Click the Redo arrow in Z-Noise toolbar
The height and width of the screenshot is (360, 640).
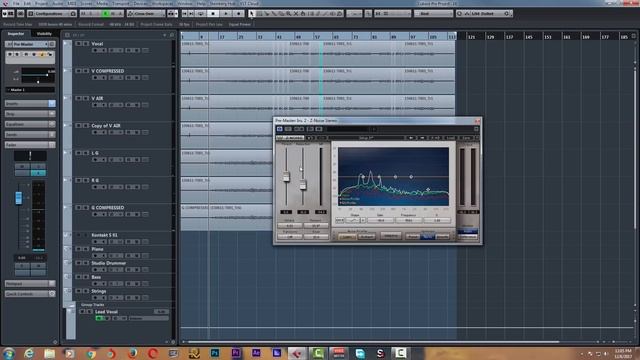pyautogui.click(x=422, y=138)
